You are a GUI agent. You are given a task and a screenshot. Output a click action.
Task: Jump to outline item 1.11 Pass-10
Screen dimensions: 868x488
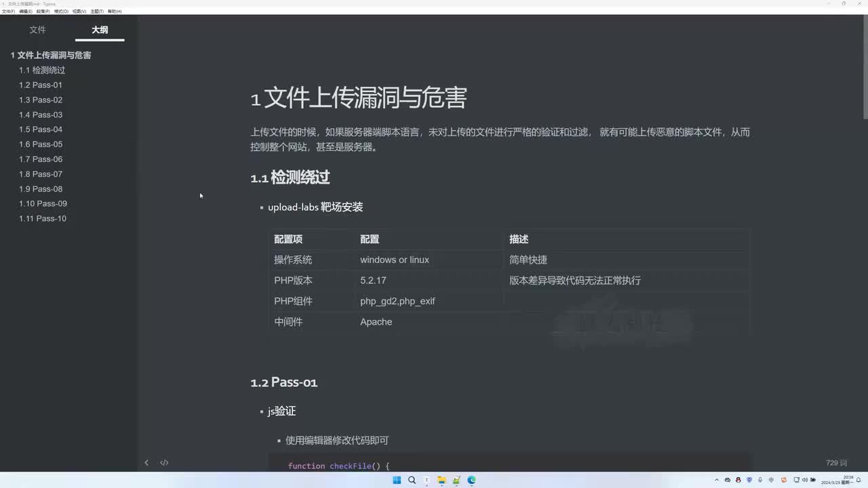pos(43,219)
